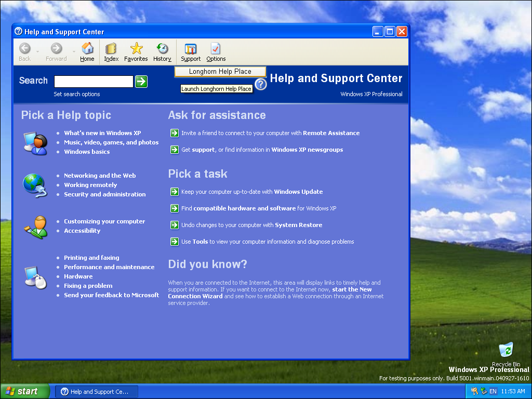
Task: Open Send your feedback to Microsoft
Action: [x=112, y=295]
